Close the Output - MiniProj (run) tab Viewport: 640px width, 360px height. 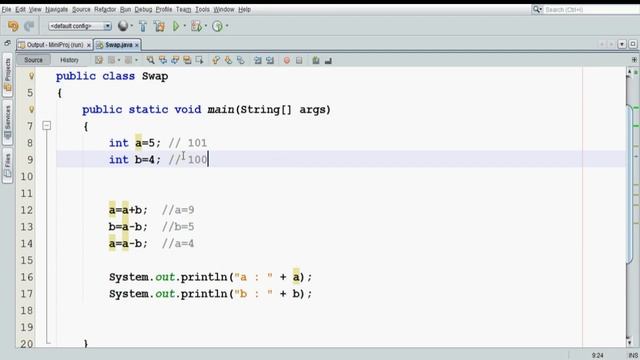click(89, 45)
